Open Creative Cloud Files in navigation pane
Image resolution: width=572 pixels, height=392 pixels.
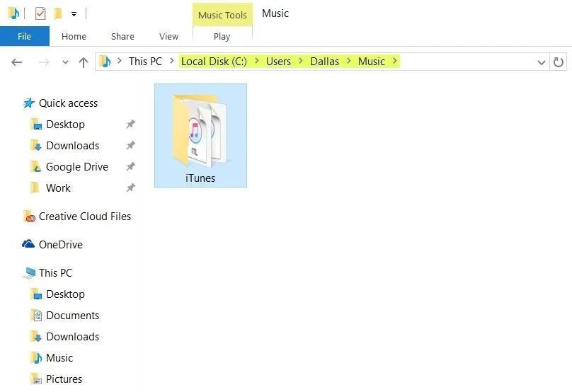pyautogui.click(x=85, y=217)
